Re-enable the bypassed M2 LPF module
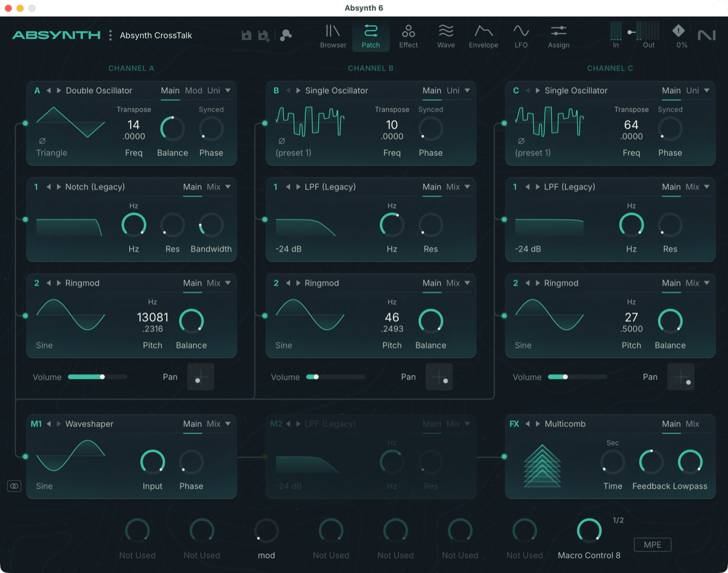 [276, 423]
